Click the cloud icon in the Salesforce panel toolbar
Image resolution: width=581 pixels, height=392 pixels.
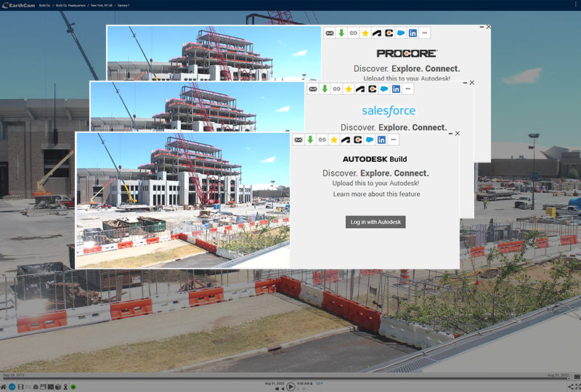tap(384, 89)
